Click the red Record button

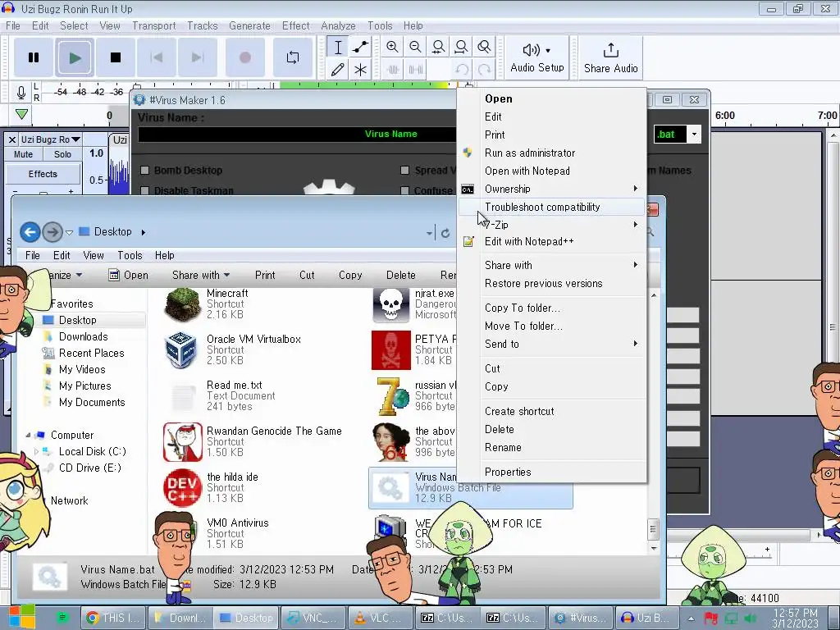tap(244, 57)
